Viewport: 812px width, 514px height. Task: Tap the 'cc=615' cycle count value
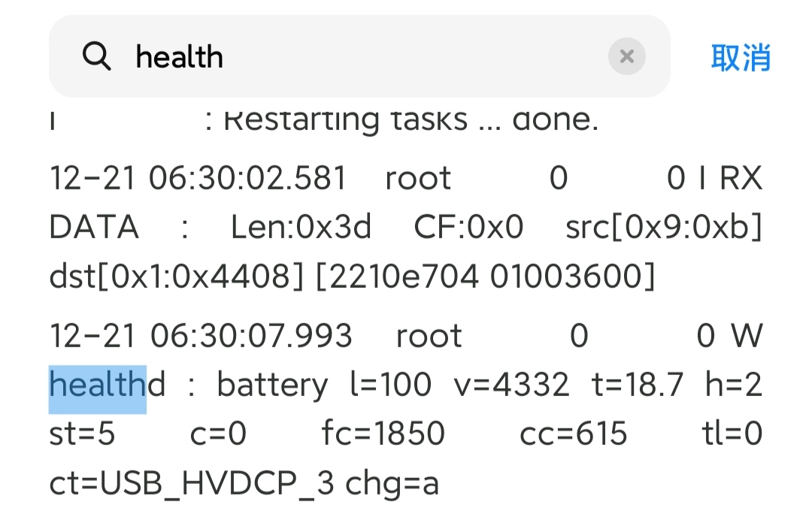pos(573,434)
